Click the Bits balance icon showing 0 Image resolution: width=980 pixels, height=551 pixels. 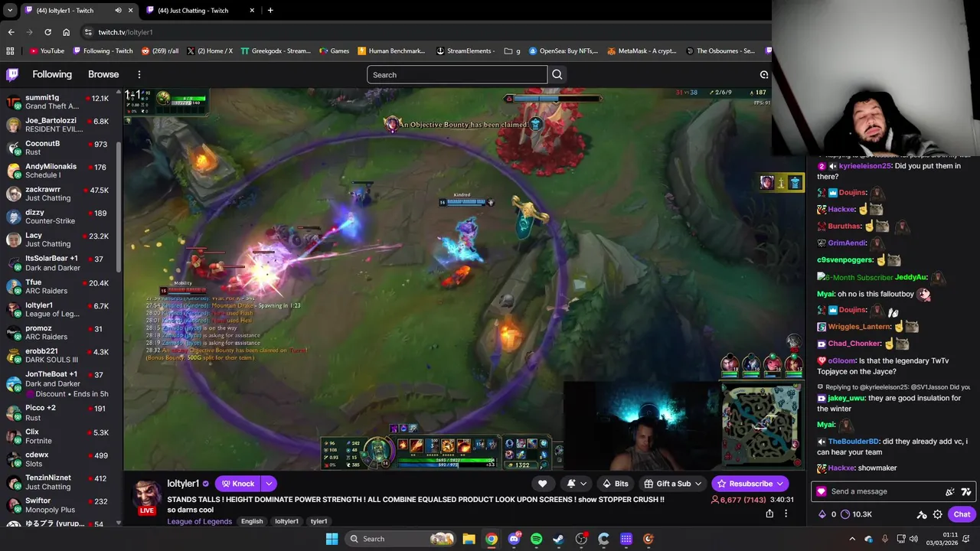point(823,514)
